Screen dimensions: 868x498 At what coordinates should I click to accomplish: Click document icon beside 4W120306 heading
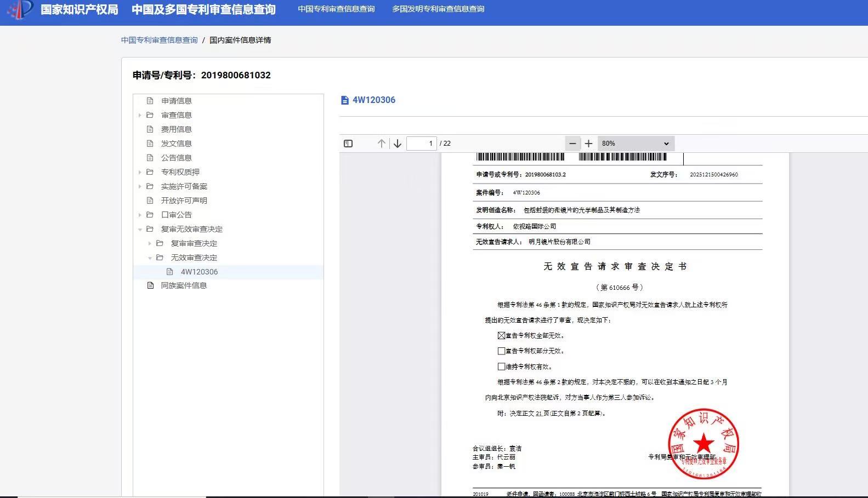344,100
